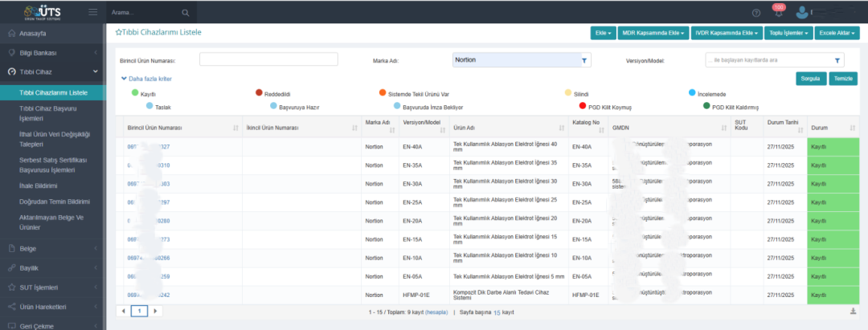Sort by İkincil Ürün Numarası column

[x=354, y=128]
